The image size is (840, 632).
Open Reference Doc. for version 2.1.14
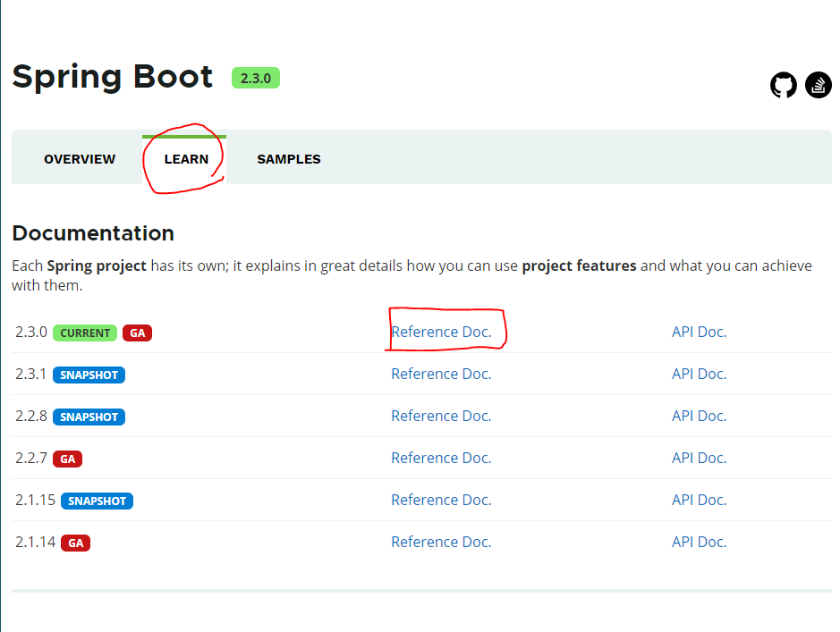441,542
